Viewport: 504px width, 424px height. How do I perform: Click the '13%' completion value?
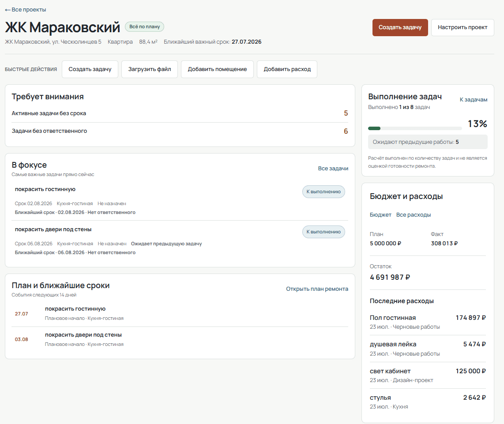click(x=478, y=124)
